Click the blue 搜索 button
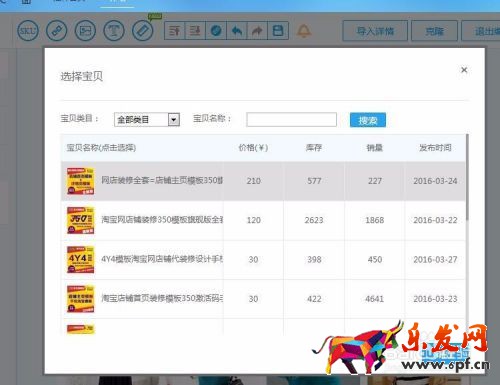 point(368,120)
